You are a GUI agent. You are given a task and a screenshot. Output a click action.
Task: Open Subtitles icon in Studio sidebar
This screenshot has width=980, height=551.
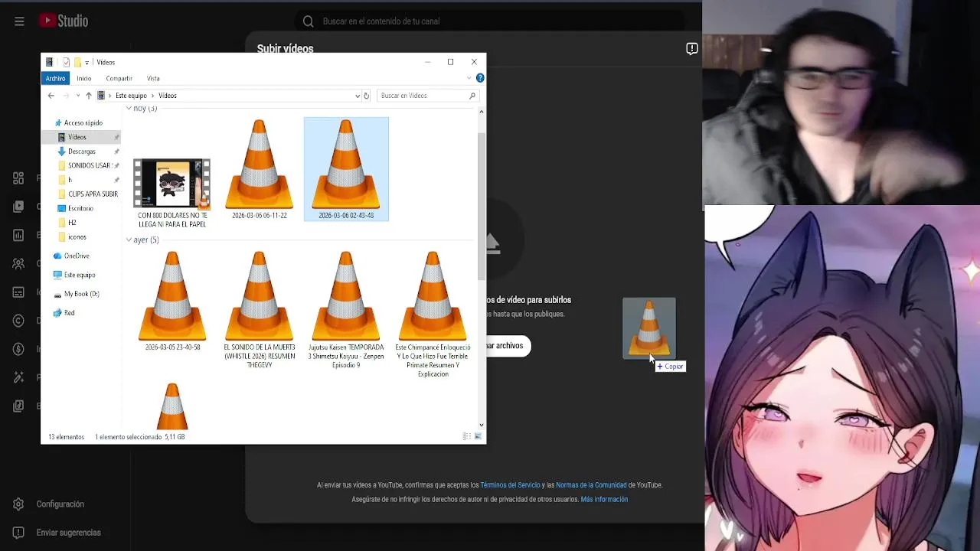[x=18, y=292]
